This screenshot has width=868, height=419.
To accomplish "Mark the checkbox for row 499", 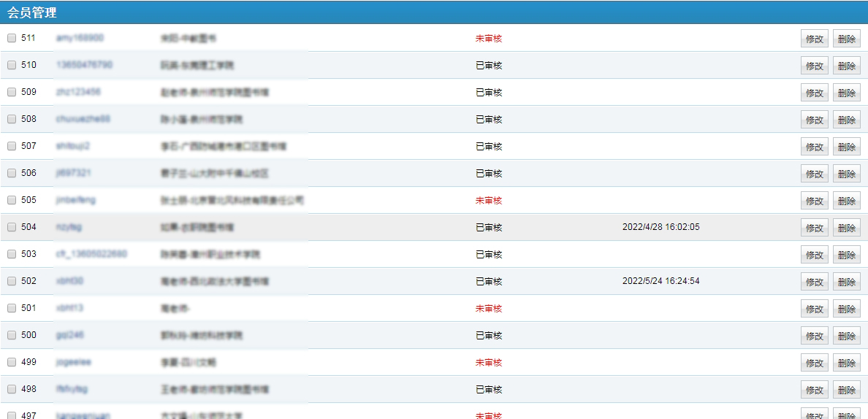I will tap(12, 362).
